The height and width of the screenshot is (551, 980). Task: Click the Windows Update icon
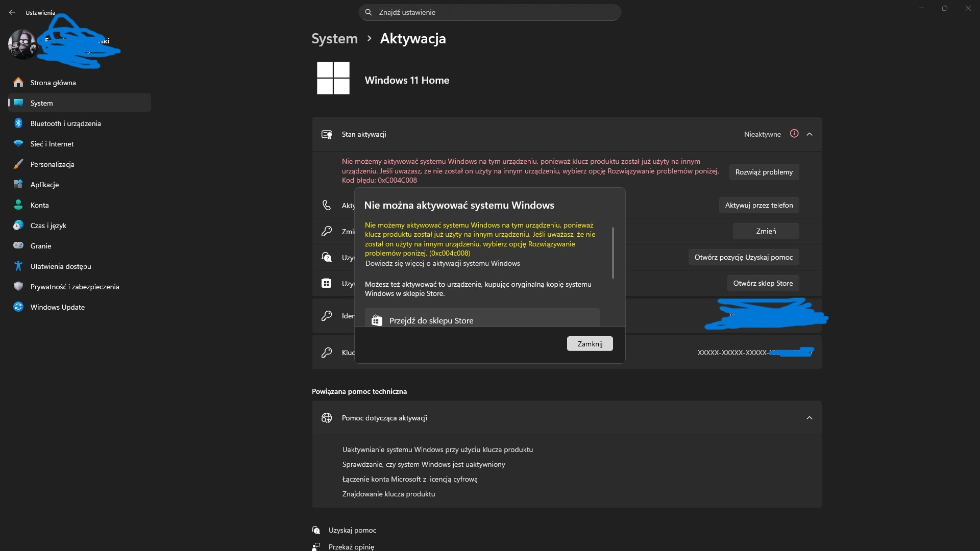18,307
